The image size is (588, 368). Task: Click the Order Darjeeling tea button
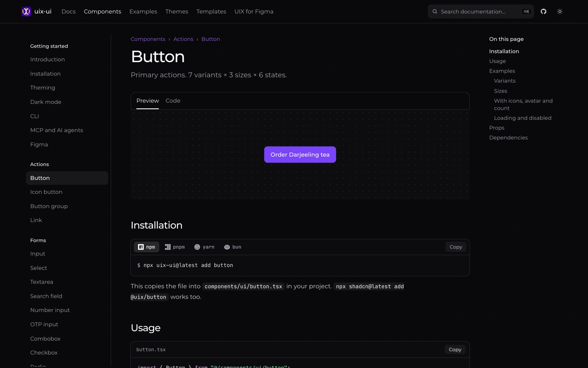coord(300,155)
